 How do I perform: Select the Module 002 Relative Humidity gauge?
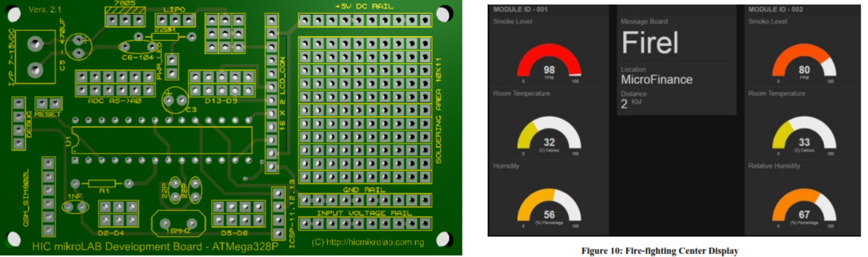(x=804, y=207)
